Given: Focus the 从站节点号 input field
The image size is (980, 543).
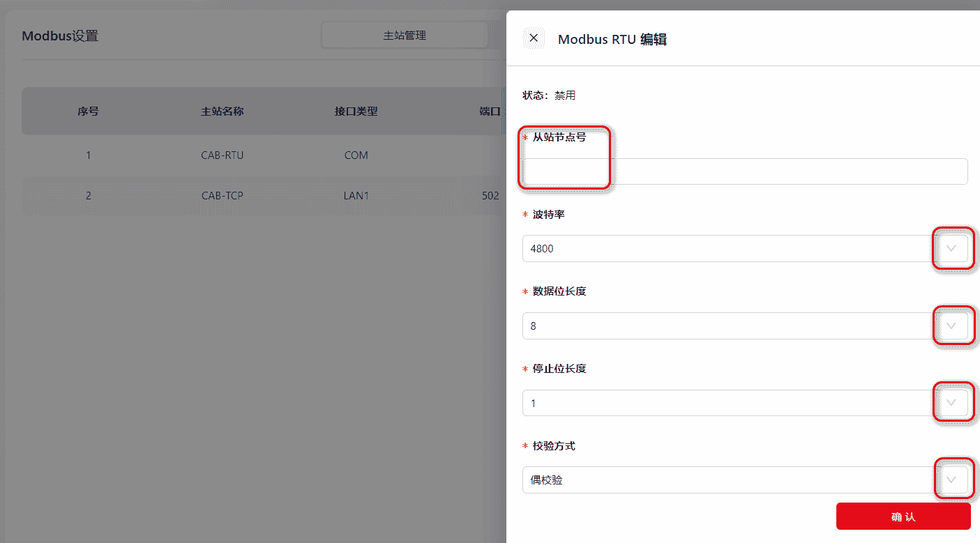Looking at the screenshot, I should pos(744,171).
